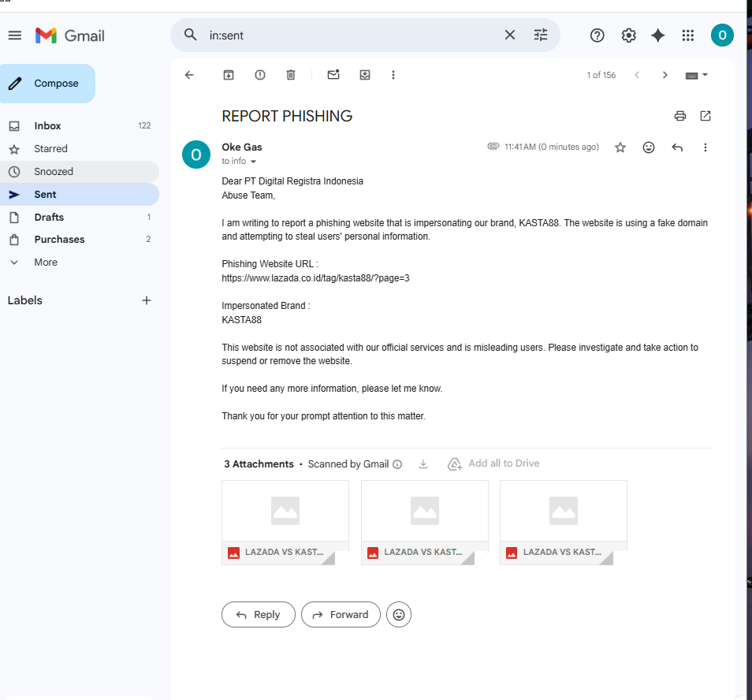Go to the older message arrow
The height and width of the screenshot is (700, 752).
(665, 75)
